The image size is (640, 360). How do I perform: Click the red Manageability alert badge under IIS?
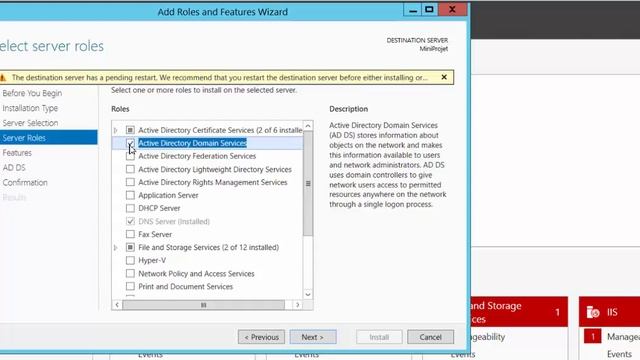(x=592, y=337)
